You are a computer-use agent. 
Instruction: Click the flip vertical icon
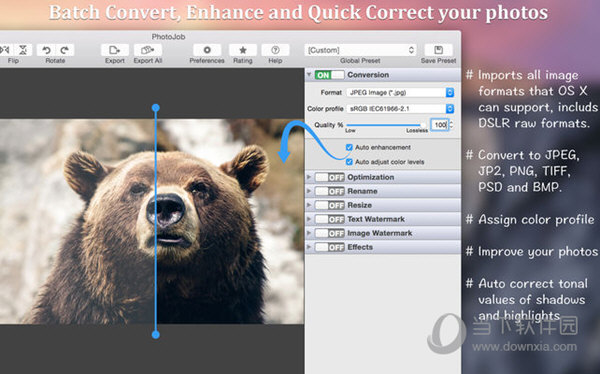click(x=23, y=50)
